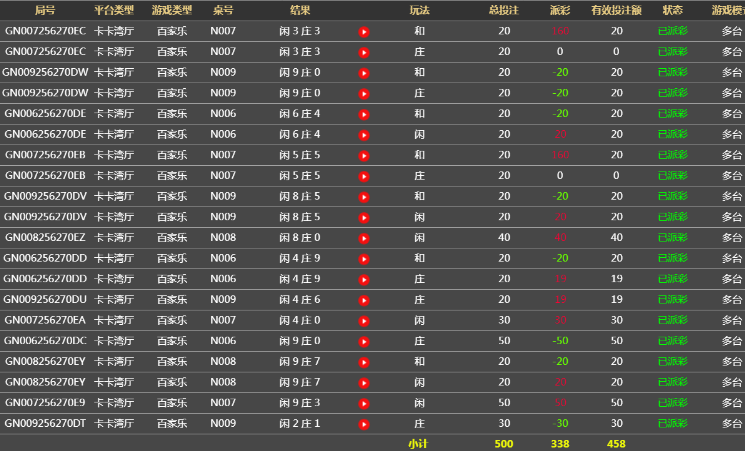Play video replay for round GN008256270EZ
745x451 pixels.
click(x=364, y=238)
